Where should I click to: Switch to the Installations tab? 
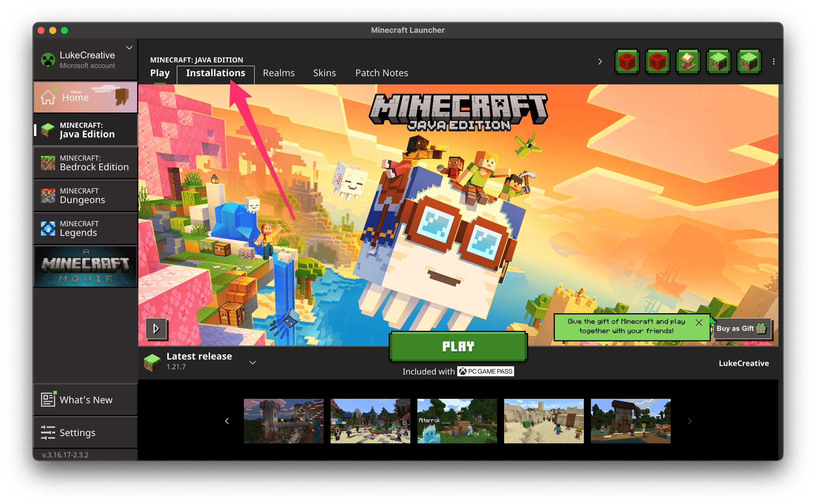(215, 73)
